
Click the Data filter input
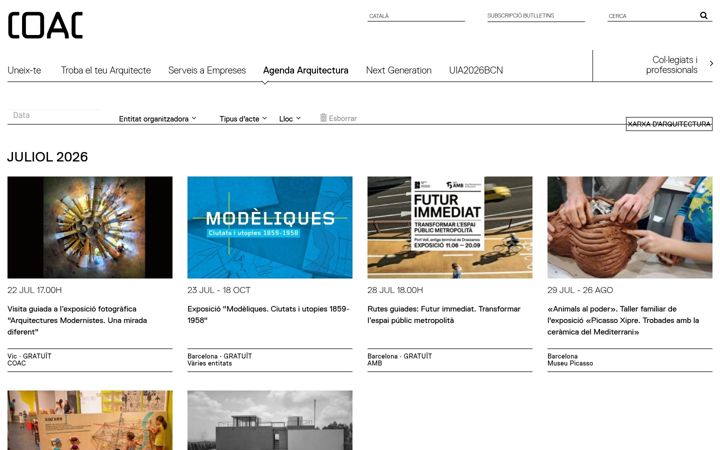(54, 115)
